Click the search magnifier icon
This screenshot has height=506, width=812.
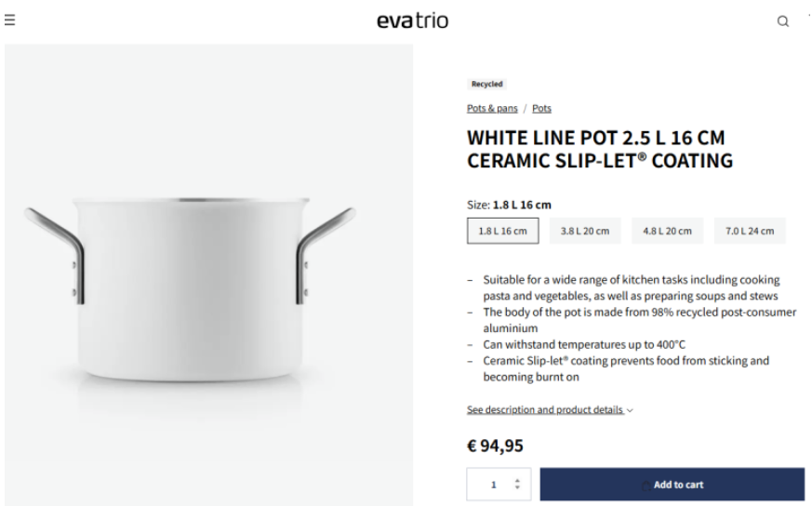point(783,21)
